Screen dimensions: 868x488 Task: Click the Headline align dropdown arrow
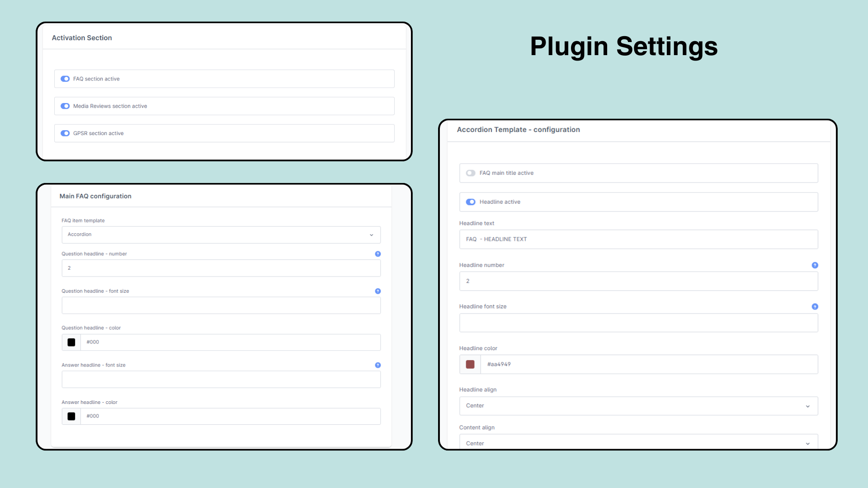tap(808, 405)
